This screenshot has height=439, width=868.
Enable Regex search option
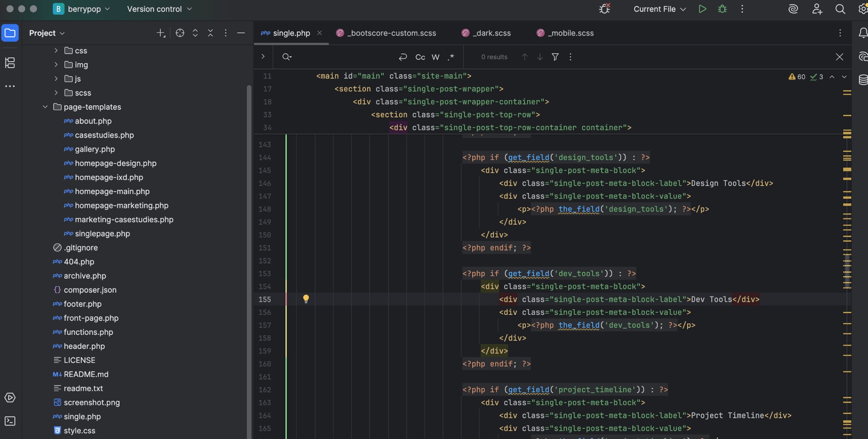tap(451, 57)
